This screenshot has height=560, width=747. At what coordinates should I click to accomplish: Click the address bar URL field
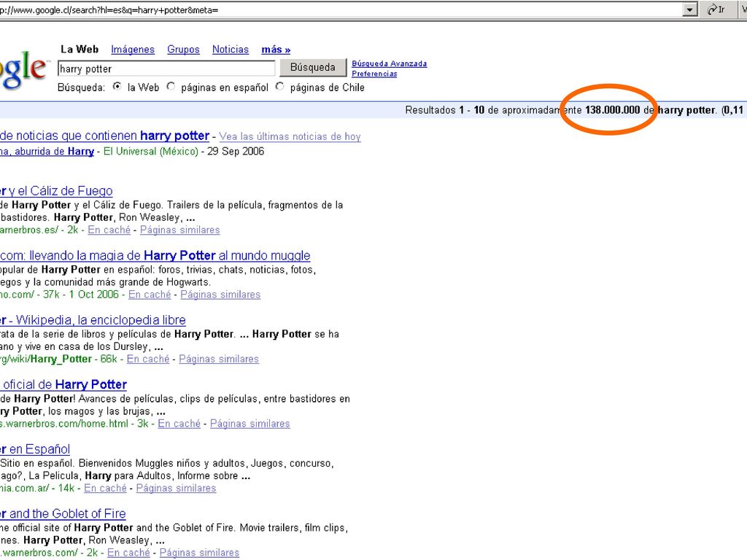click(x=340, y=9)
